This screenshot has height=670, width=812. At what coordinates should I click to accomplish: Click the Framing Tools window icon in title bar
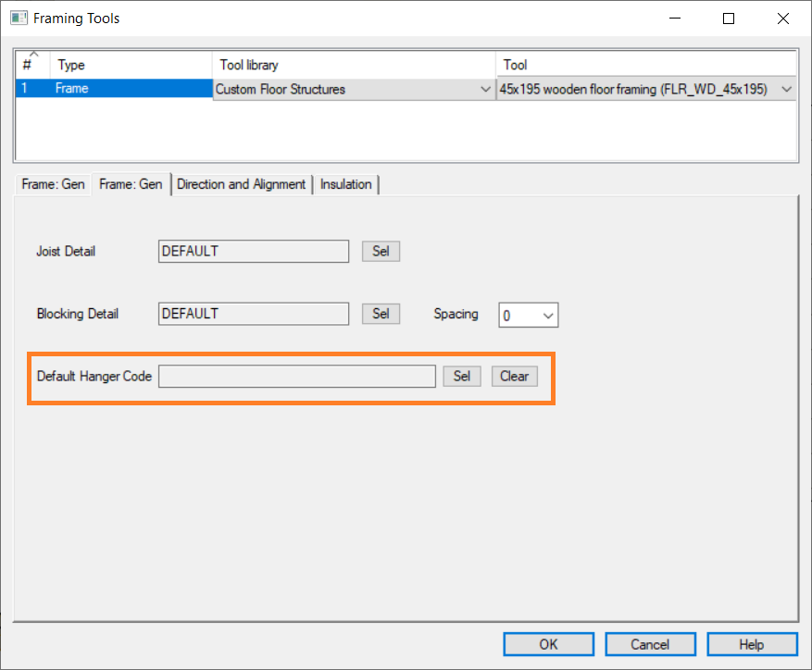[18, 18]
